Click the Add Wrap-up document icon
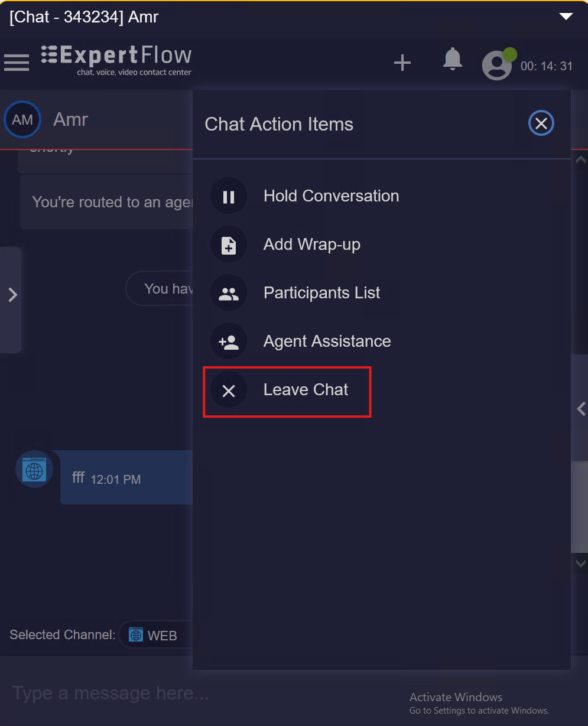 [x=229, y=245]
